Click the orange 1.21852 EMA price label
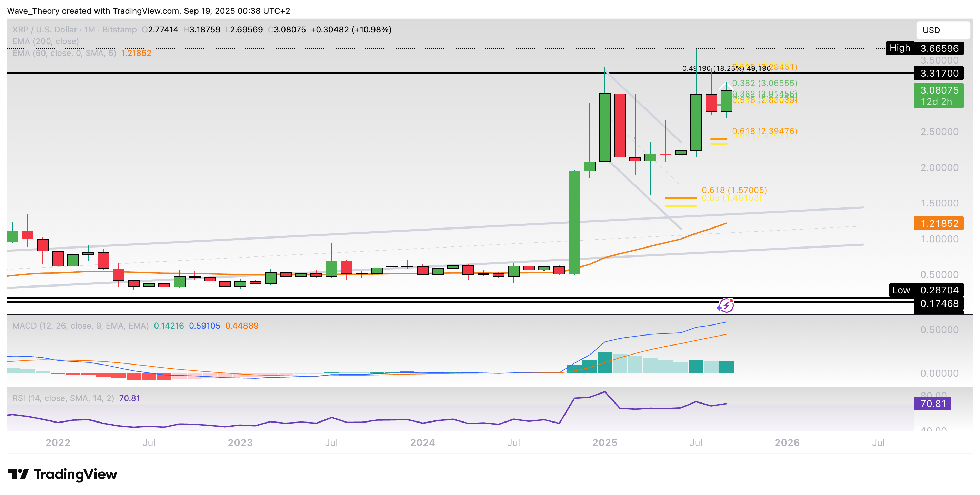980x495 pixels. 939,223
